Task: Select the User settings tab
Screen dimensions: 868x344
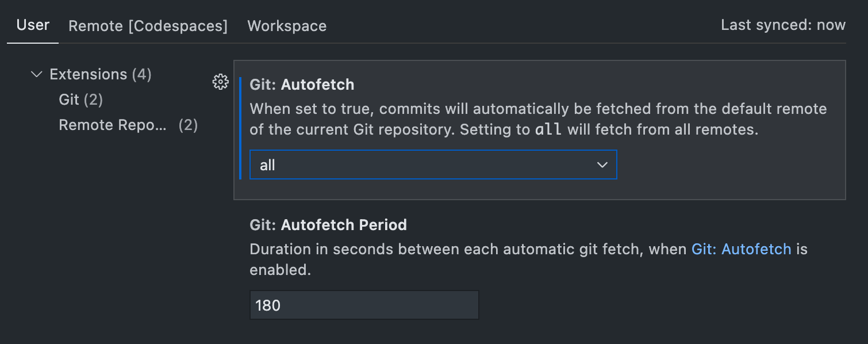Action: click(32, 25)
